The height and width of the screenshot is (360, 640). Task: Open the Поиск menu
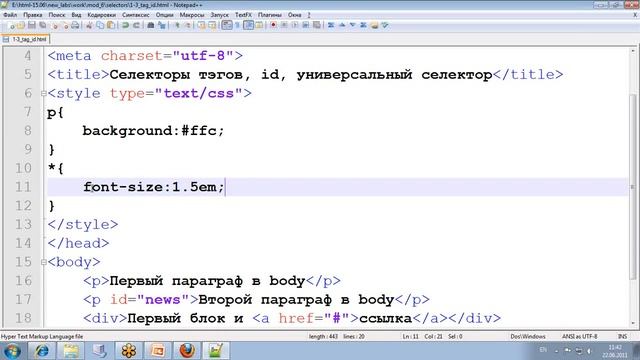click(x=57, y=15)
